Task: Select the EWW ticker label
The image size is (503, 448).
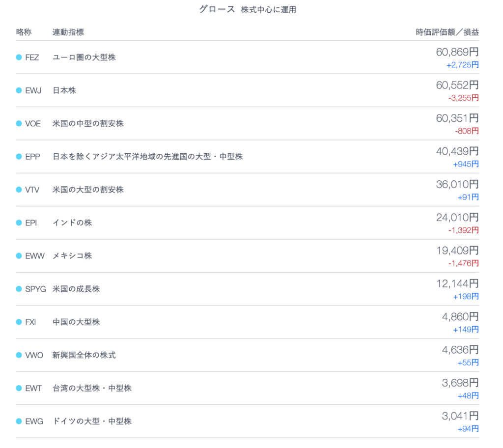Action: pyautogui.click(x=35, y=256)
